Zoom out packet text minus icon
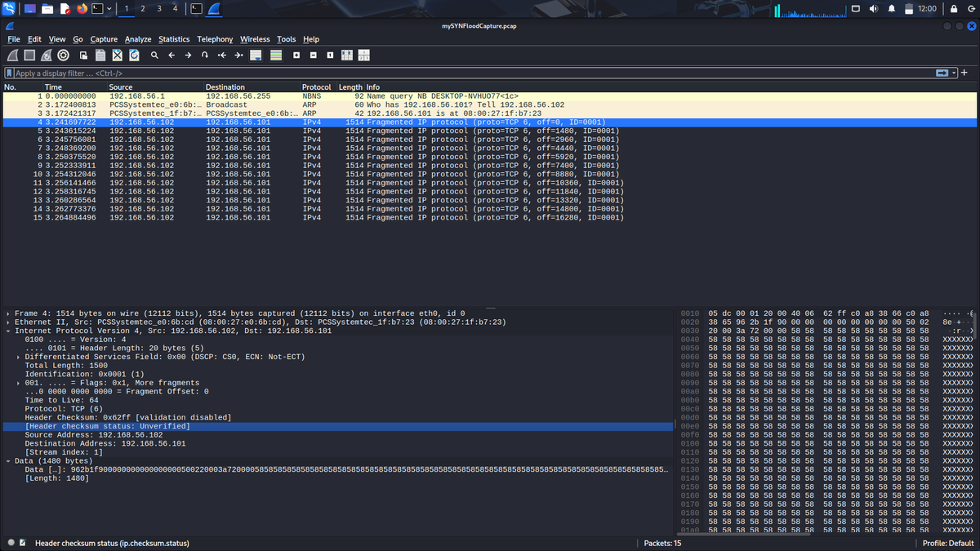Screen dimensions: 980x551 313,56
